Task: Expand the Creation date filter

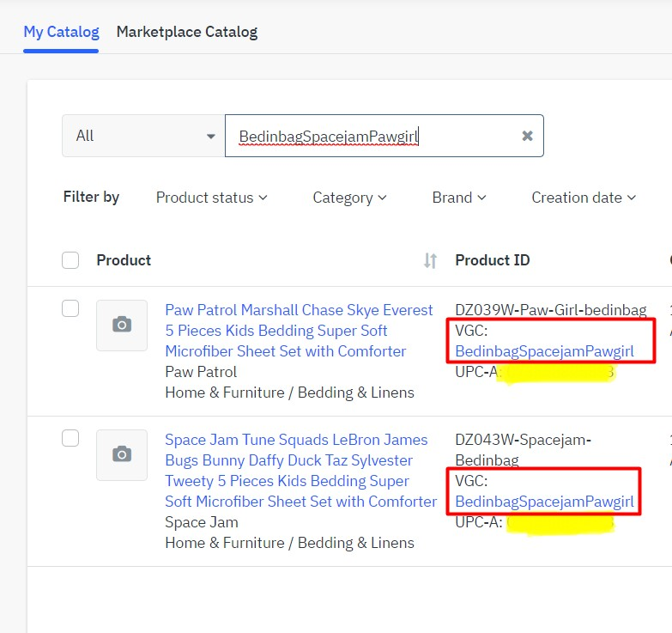Action: 584,198
